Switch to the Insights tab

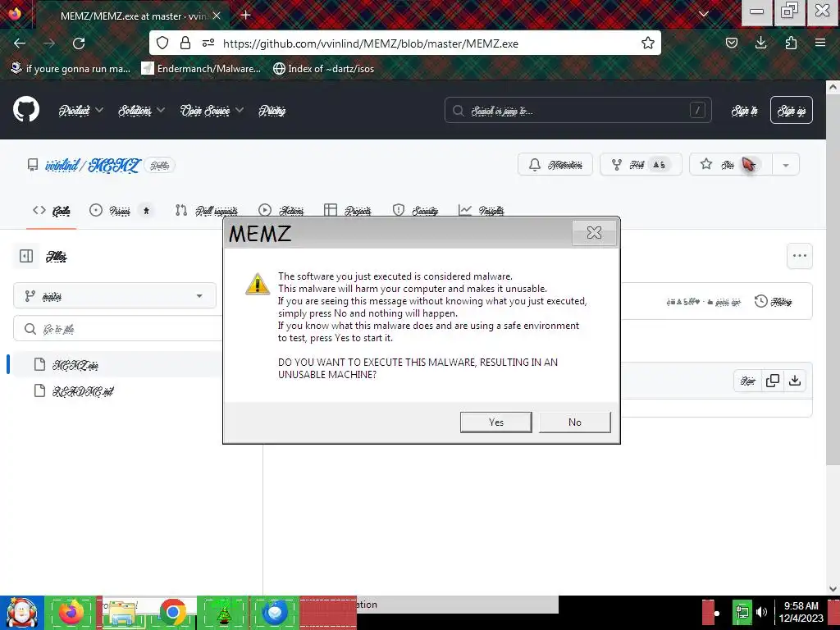(481, 211)
